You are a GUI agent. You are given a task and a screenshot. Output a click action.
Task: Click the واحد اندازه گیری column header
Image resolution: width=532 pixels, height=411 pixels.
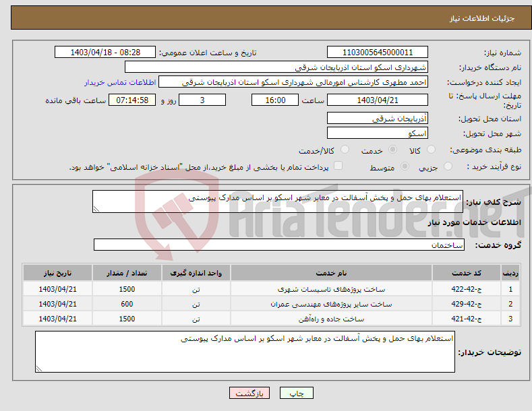click(196, 273)
